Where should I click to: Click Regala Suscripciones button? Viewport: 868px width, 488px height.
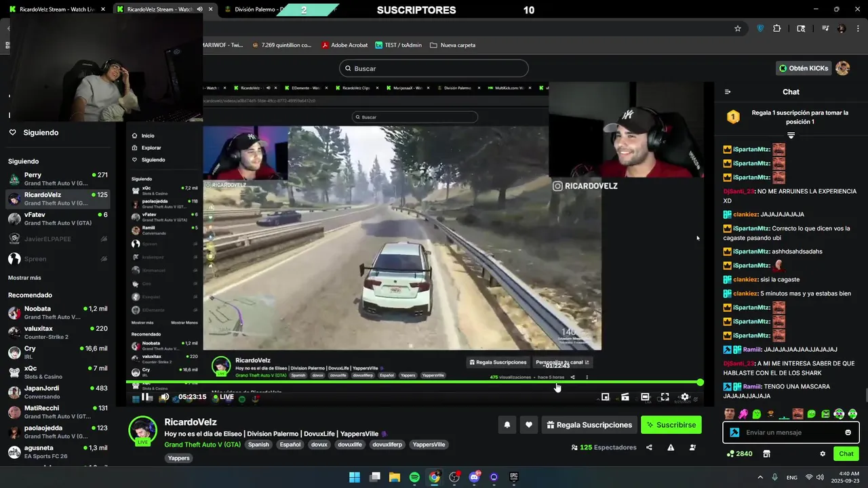(589, 425)
